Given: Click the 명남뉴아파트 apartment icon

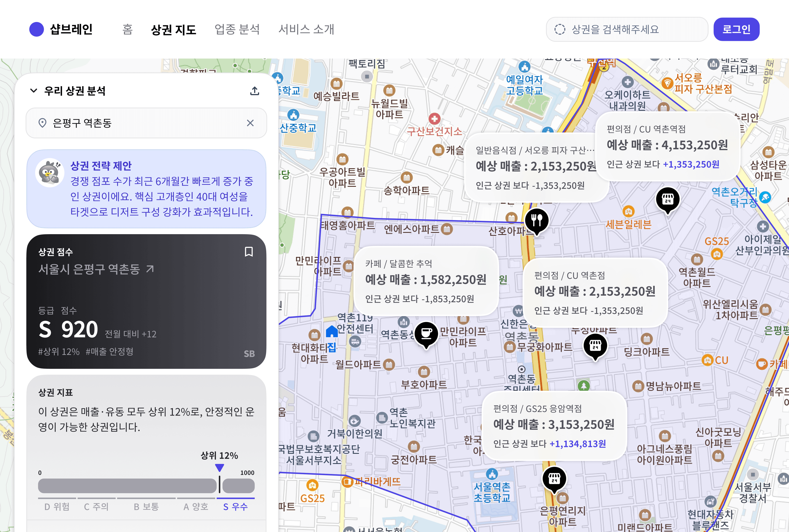Looking at the screenshot, I should [x=638, y=386].
